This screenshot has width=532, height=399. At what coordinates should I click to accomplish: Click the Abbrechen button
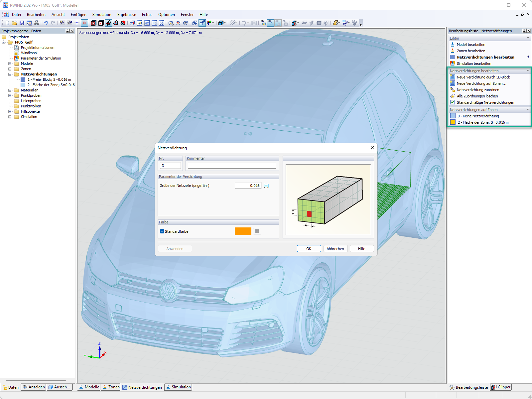tap(335, 249)
